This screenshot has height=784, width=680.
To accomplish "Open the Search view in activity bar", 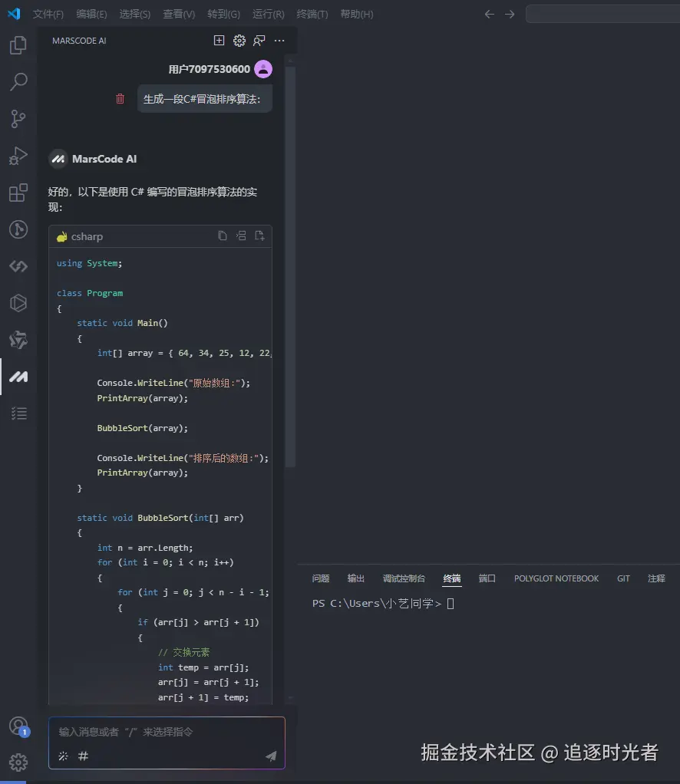I will 18,81.
